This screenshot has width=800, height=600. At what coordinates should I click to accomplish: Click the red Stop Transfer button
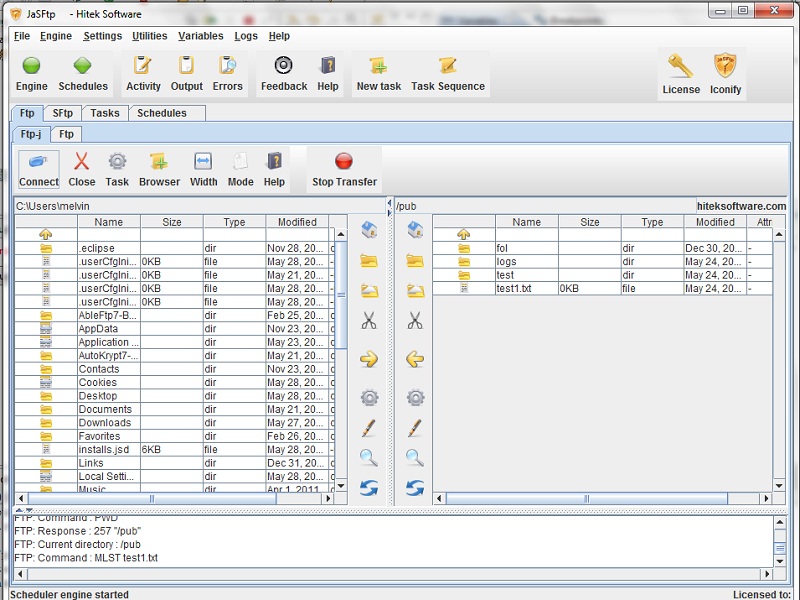click(x=344, y=163)
